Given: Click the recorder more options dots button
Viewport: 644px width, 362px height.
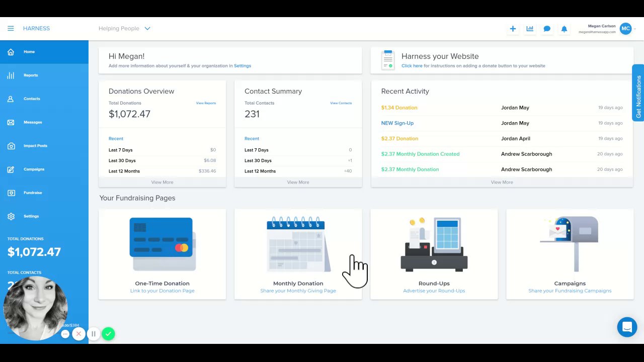Looking at the screenshot, I should click(x=65, y=334).
